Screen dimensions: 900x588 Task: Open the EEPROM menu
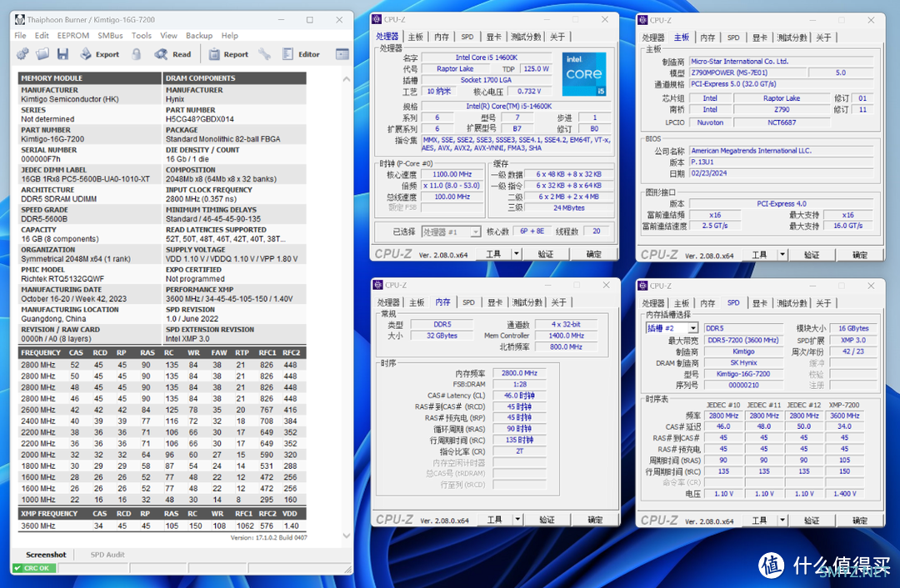[x=72, y=36]
